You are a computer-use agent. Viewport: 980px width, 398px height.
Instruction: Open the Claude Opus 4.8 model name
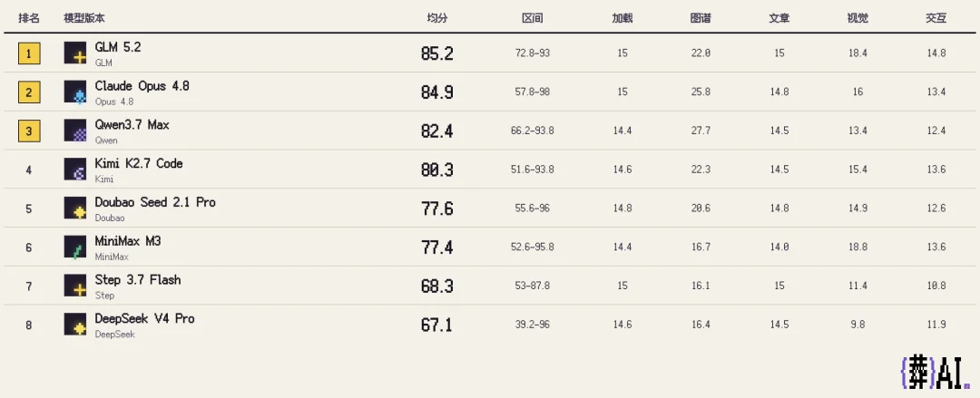coord(142,86)
